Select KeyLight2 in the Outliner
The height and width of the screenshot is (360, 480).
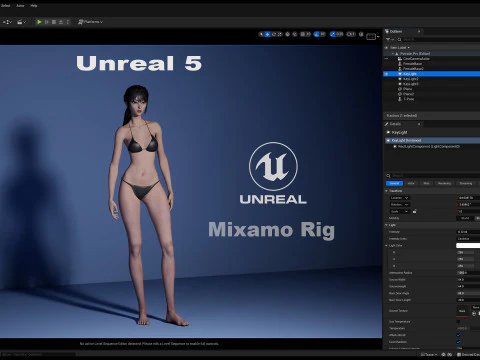[x=410, y=79]
